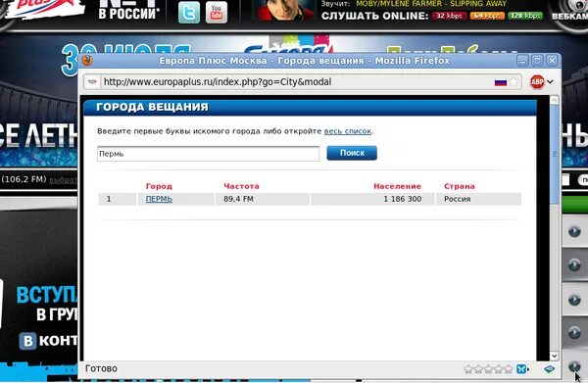This screenshot has height=383, width=588.
Task: Click the teal diamond icon in status bar
Action: (x=550, y=369)
